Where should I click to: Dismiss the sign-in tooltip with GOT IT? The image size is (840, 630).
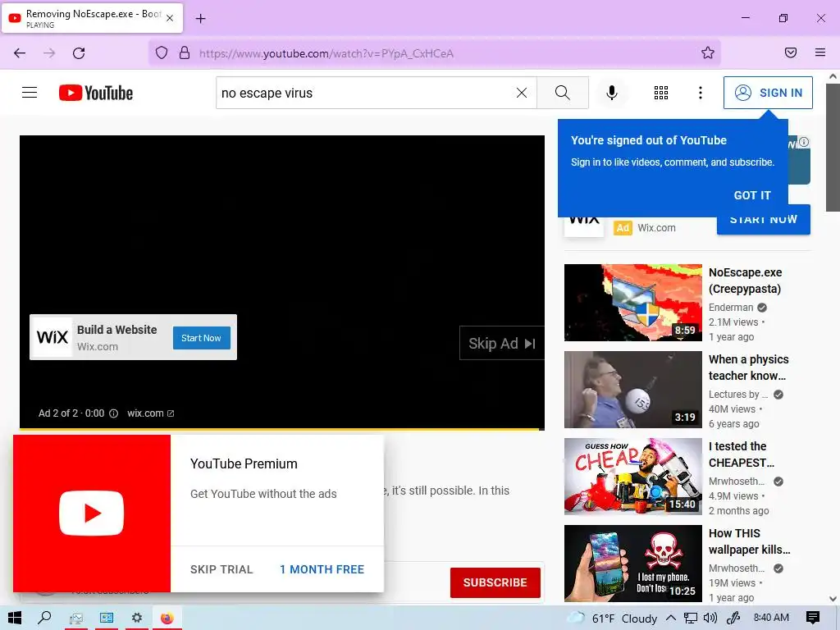tap(752, 195)
